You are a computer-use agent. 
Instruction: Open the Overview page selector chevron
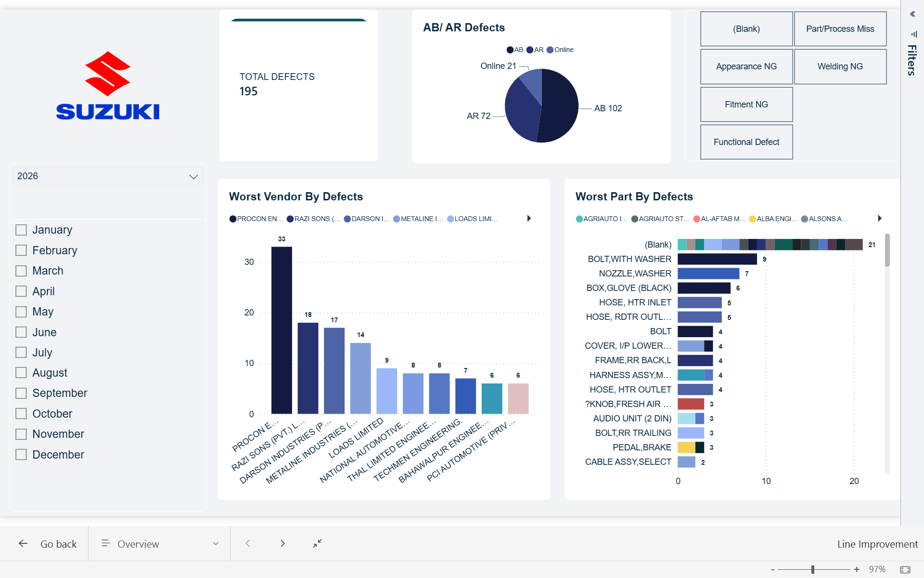pos(215,543)
